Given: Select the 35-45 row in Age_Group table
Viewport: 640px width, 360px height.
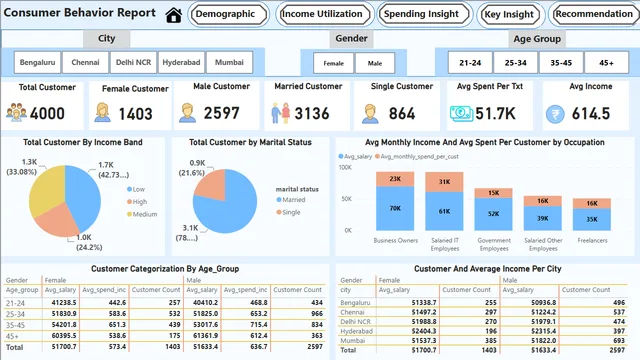Looking at the screenshot, I should [164, 325].
